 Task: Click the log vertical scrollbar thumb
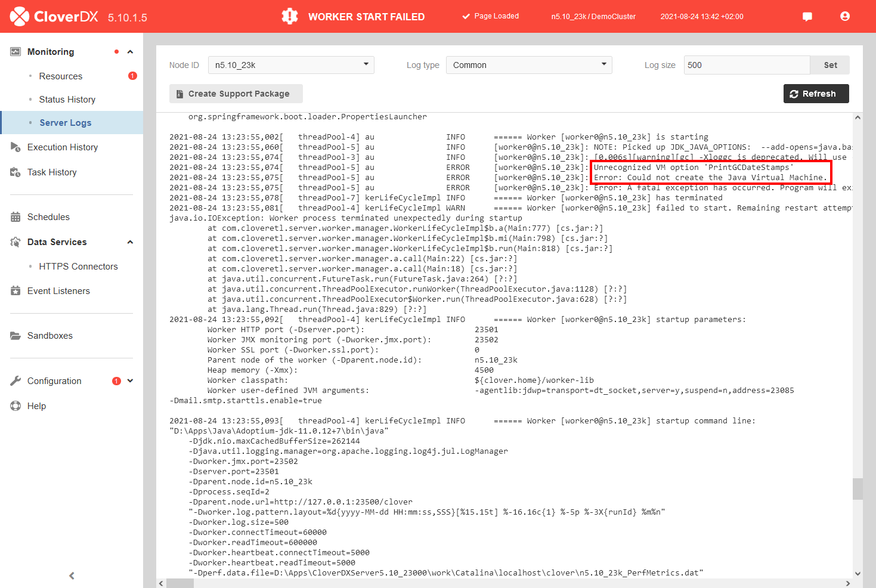[858, 488]
